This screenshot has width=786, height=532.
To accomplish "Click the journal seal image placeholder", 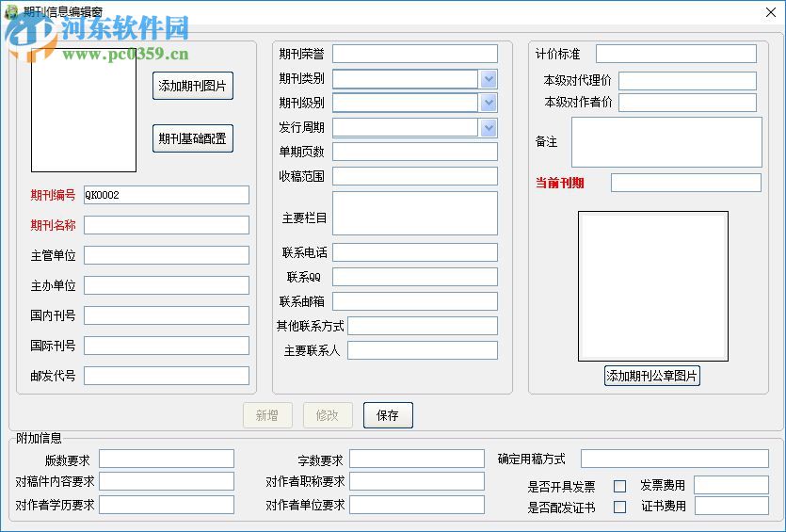I will (653, 286).
